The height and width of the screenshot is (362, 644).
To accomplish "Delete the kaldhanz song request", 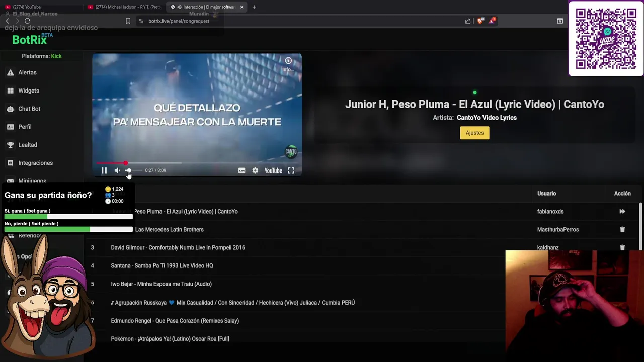I will coord(622,247).
